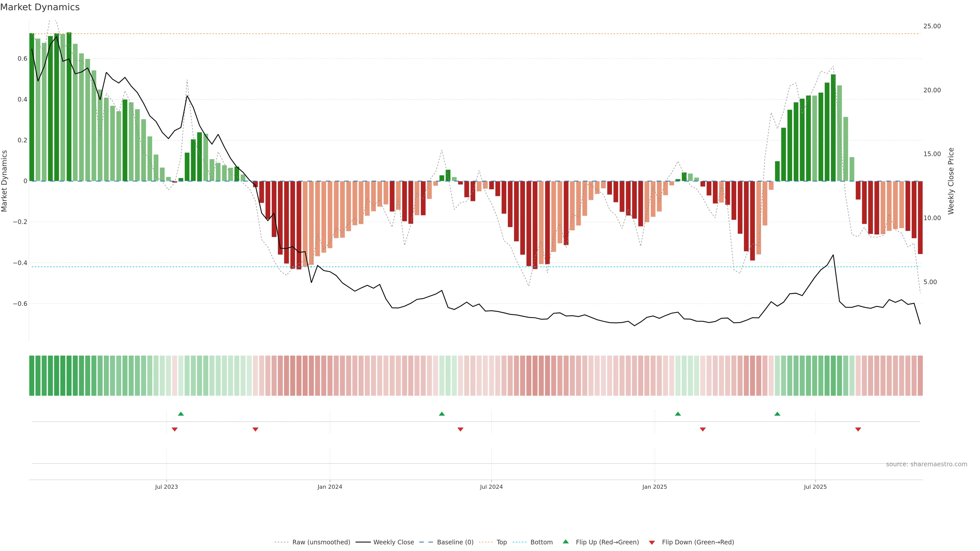Toggle the Weekly Close legend entry
This screenshot has width=980, height=551.
pyautogui.click(x=393, y=542)
